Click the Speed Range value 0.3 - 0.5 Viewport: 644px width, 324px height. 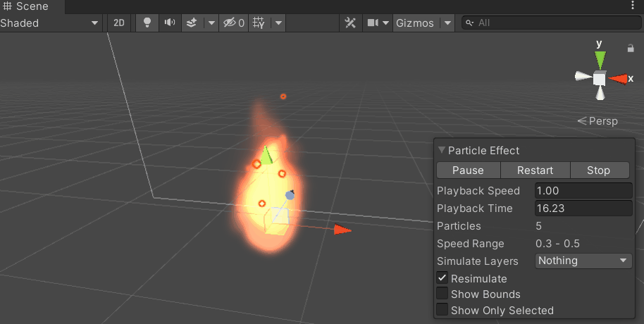tap(557, 244)
